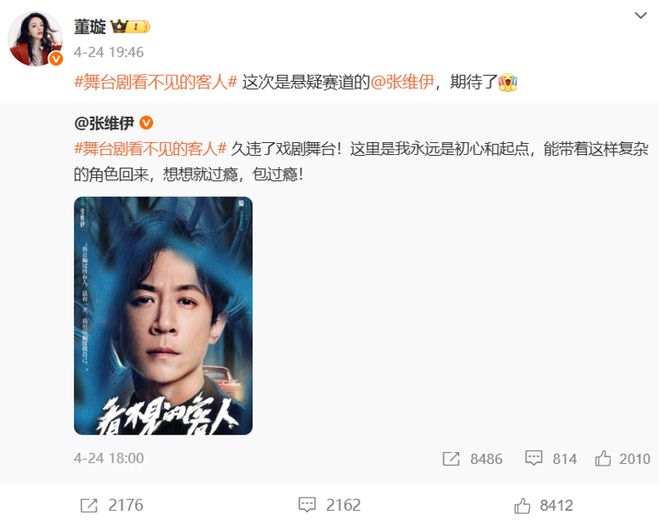Open comments showing 2162
Screen dimensions: 660x526
307,505
